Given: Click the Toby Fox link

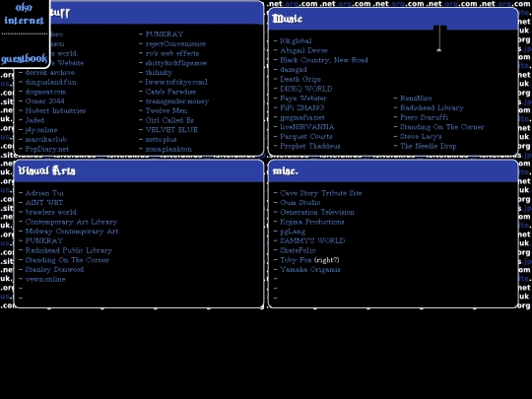Looking at the screenshot, I should [296, 260].
